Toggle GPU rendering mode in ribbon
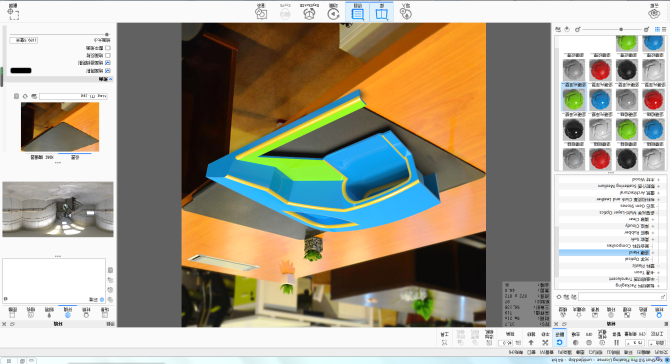This screenshot has height=364, width=670. pyautogui.click(x=589, y=343)
